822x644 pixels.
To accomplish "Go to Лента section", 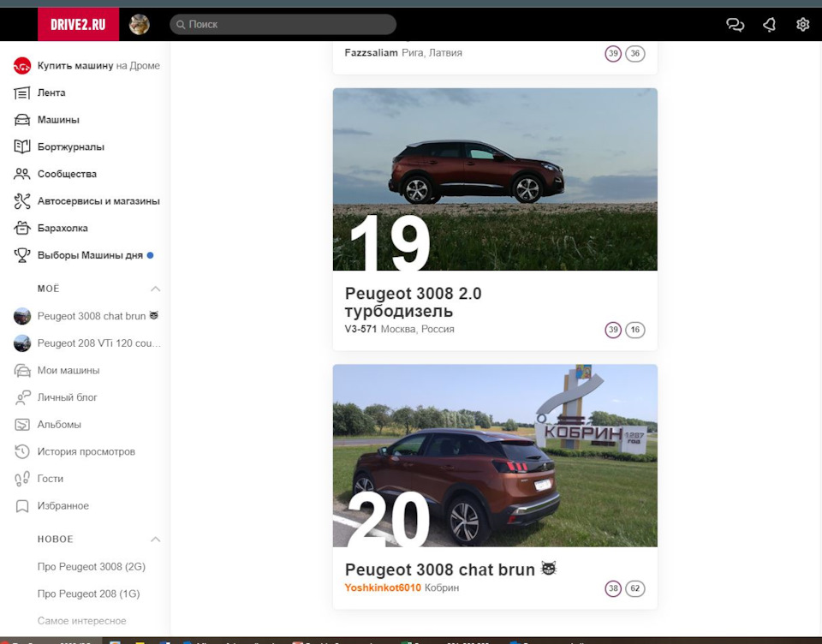I will pos(51,92).
